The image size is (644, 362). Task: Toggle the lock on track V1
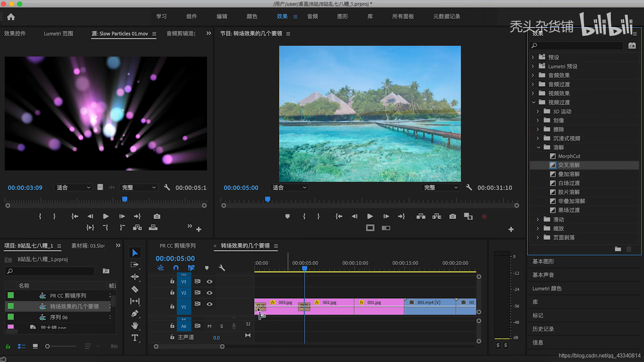click(x=172, y=306)
